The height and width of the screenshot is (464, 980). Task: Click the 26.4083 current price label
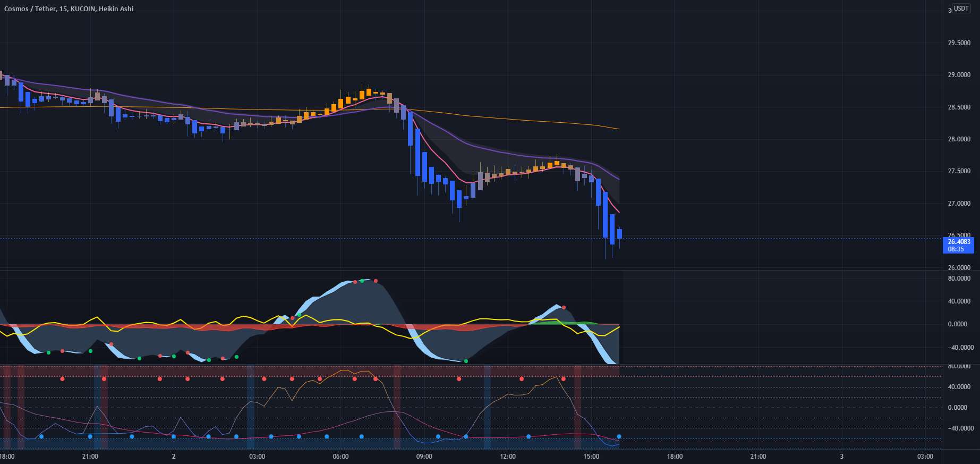coord(959,242)
